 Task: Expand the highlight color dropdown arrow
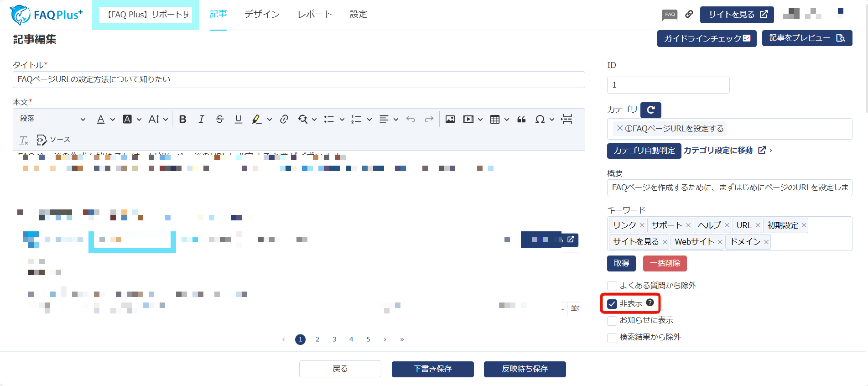pos(270,120)
